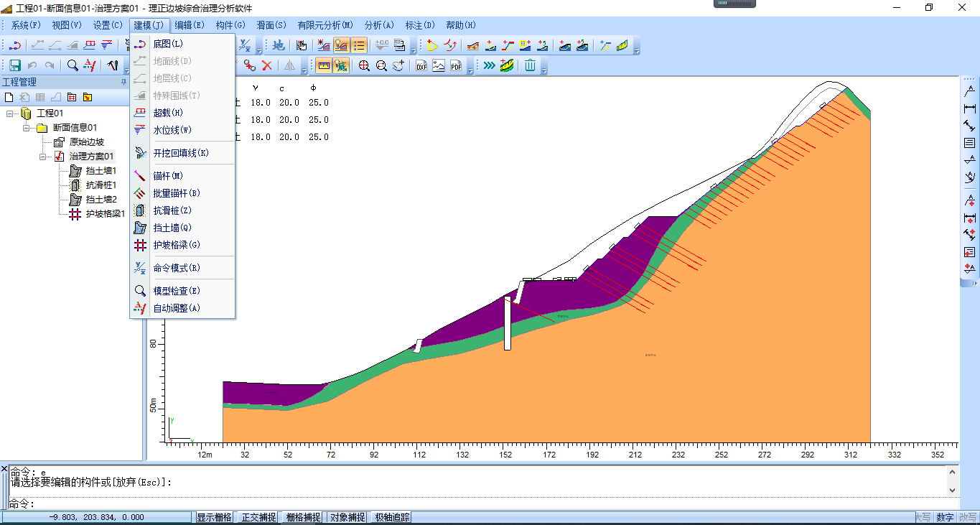Choose 自动调整(A) menu entry
The height and width of the screenshot is (525, 980).
pos(182,308)
